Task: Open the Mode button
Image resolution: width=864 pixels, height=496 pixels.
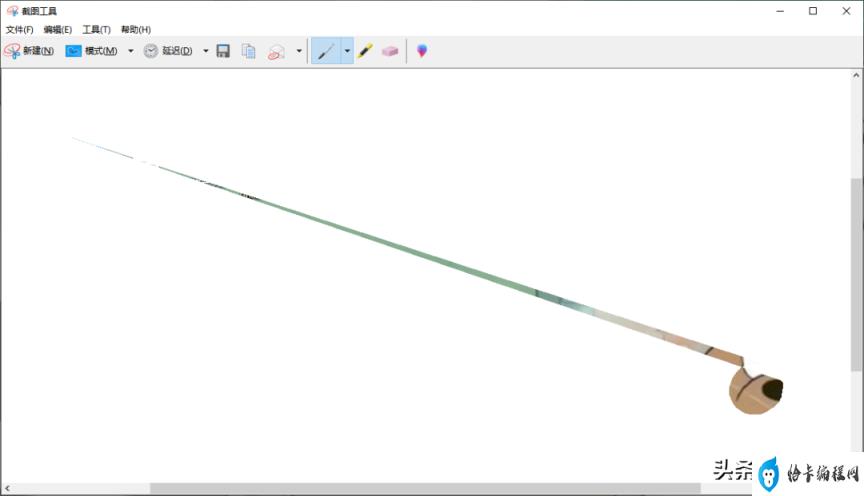Action: pos(91,51)
